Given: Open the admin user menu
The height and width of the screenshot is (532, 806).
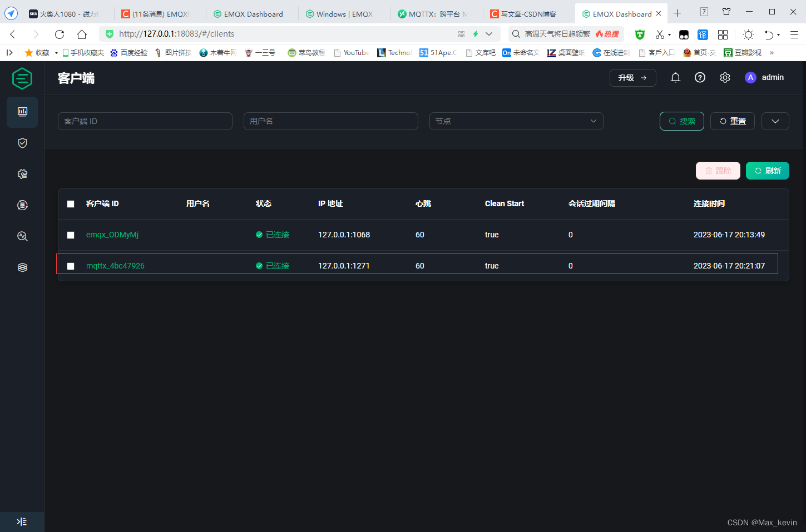Looking at the screenshot, I should pos(764,78).
